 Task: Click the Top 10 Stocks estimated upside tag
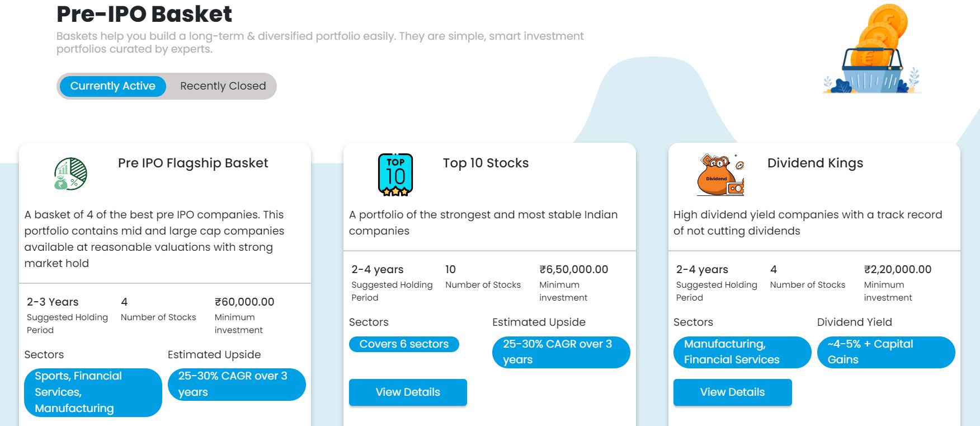point(561,352)
